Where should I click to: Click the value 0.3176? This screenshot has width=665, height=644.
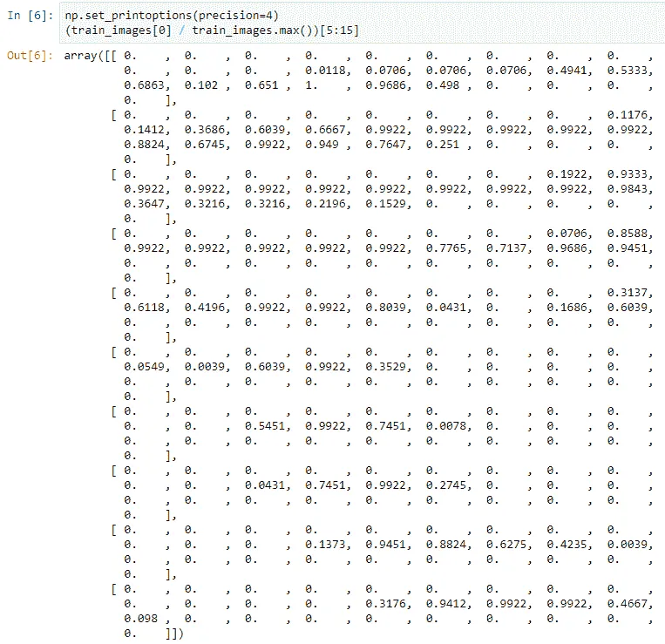coord(385,604)
